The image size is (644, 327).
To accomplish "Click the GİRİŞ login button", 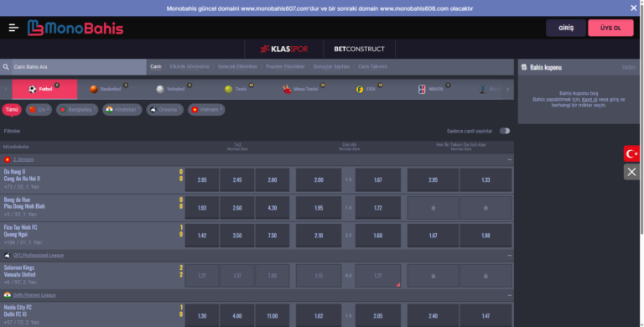I will pyautogui.click(x=566, y=28).
